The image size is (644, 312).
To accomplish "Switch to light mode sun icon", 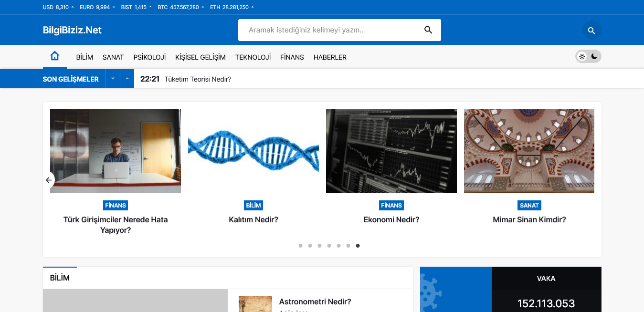I will 582,56.
